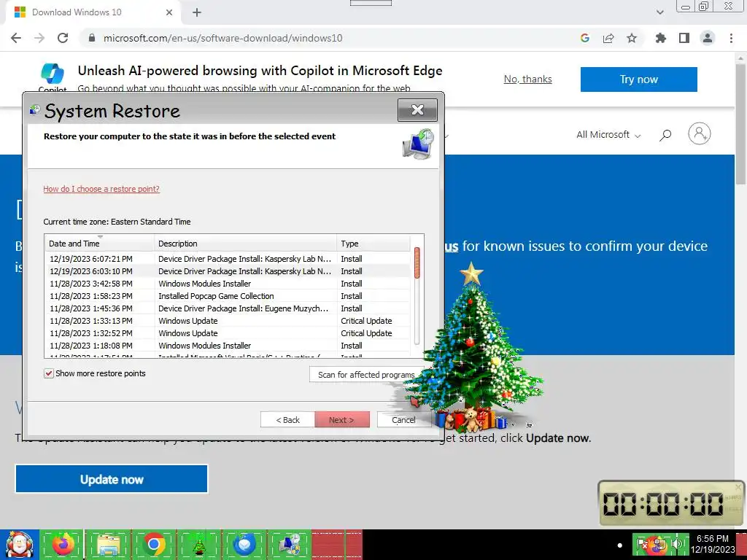Open the Action Center flag tray icon

coord(642,543)
